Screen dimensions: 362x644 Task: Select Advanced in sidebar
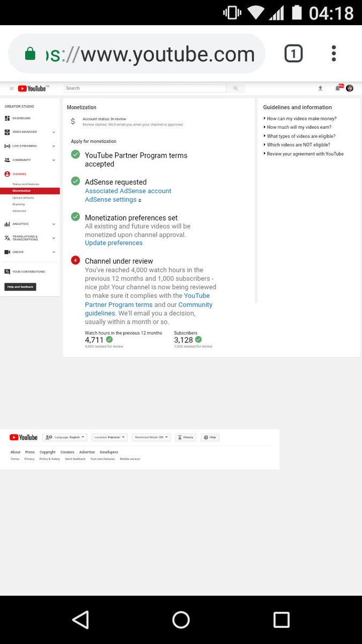coord(19,211)
